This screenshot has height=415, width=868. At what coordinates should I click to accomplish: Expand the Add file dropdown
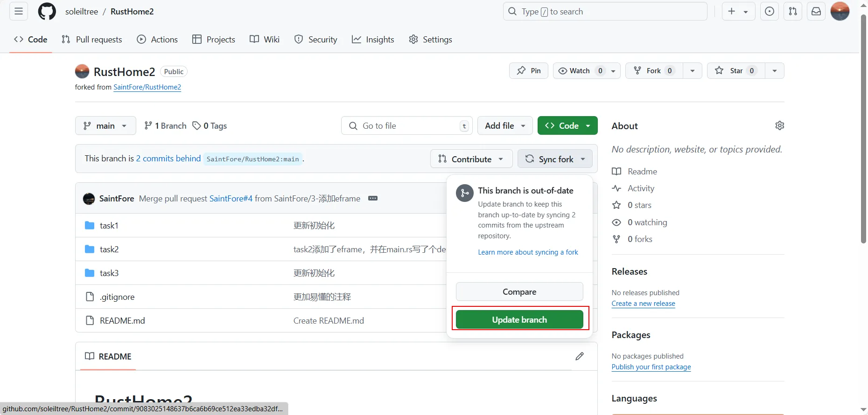pos(505,126)
